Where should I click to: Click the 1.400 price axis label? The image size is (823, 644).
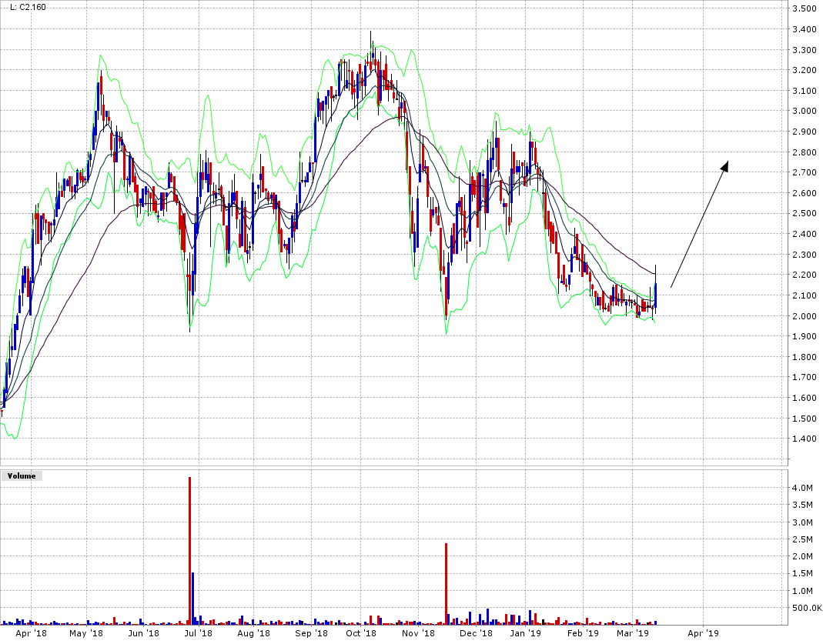tap(805, 439)
